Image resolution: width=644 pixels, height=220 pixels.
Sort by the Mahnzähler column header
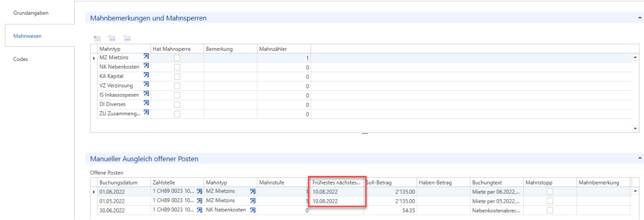[284, 48]
